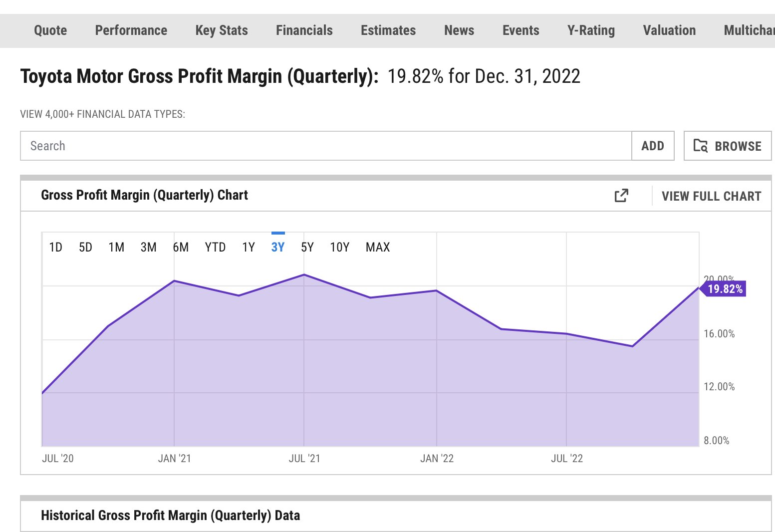The height and width of the screenshot is (532, 775).
Task: Switch to 6M chart range
Action: point(181,247)
